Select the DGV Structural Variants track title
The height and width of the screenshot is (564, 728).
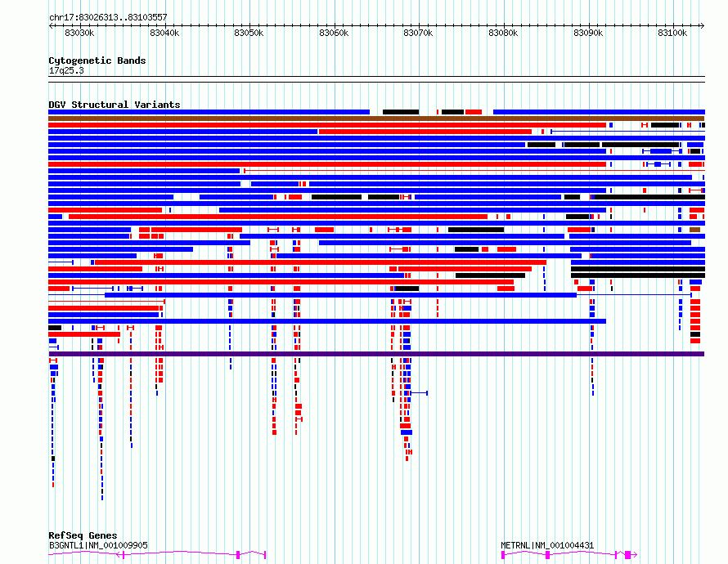(115, 105)
